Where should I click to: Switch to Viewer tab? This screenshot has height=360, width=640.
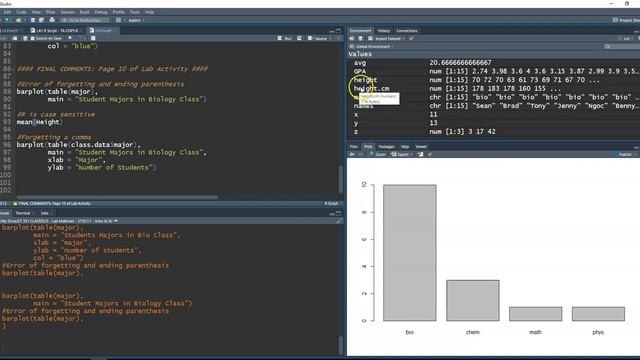[x=421, y=147]
